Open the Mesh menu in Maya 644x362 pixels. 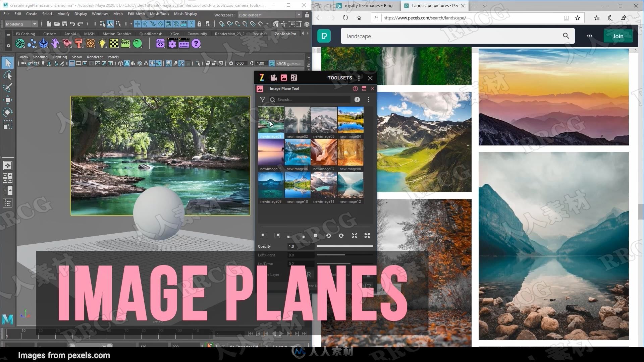[x=118, y=15]
